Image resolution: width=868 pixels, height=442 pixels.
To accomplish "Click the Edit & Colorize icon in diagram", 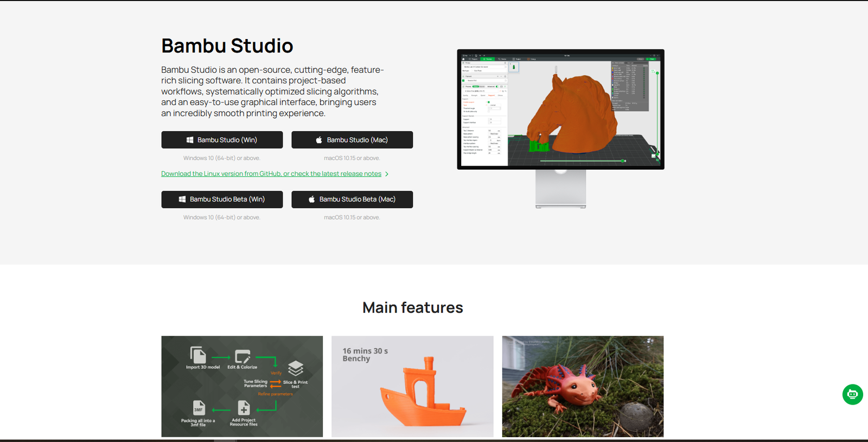I will (242, 356).
